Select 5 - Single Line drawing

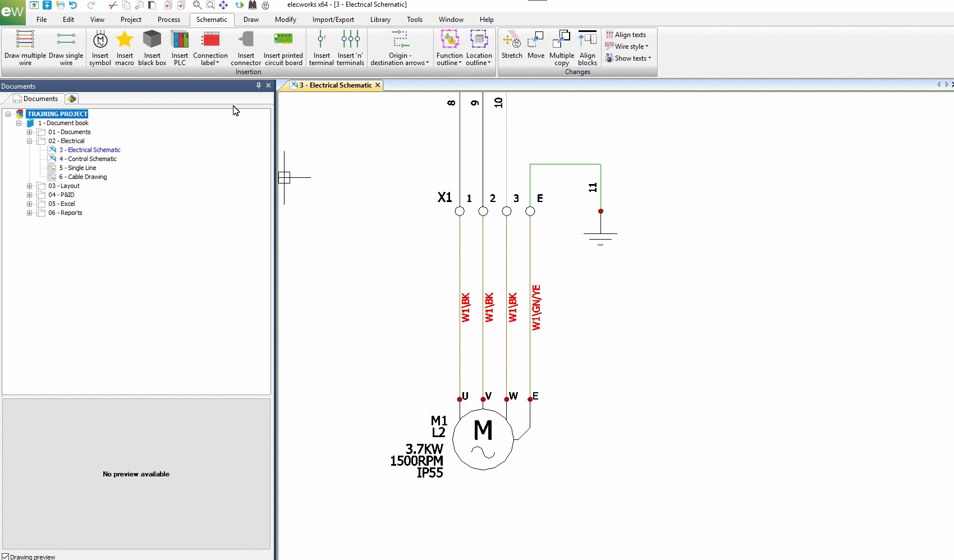(77, 168)
